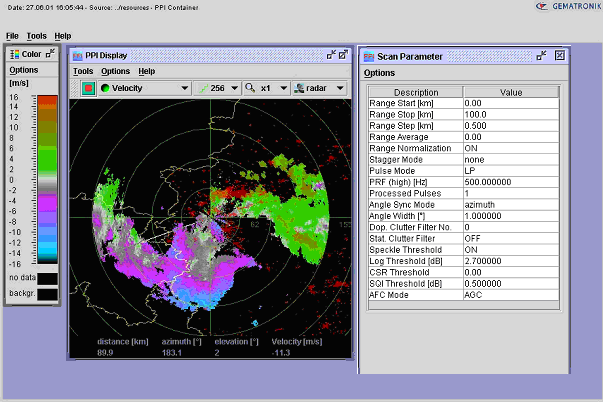Open the File menu in main window
The image size is (603, 403).
click(x=12, y=36)
